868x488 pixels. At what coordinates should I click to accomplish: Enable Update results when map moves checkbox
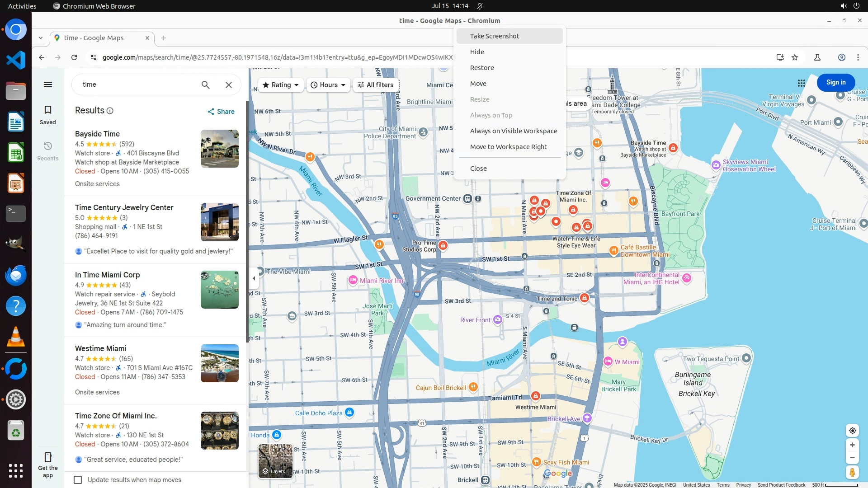78,480
